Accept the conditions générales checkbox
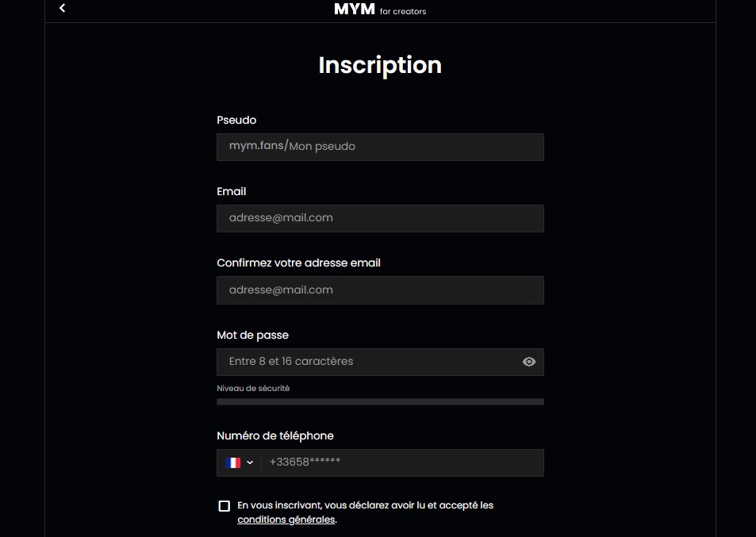This screenshot has width=756, height=537. (x=224, y=506)
